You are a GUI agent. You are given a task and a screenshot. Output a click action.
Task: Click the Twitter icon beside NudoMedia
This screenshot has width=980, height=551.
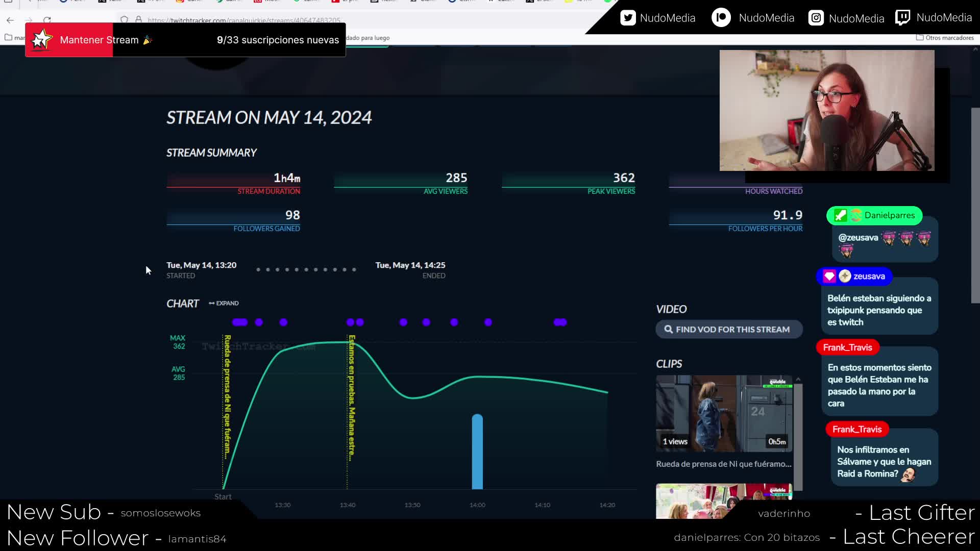coord(628,18)
